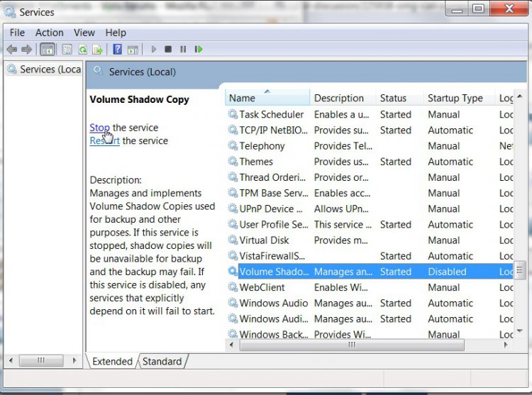Select the Themes service name
This screenshot has width=532, height=395.
click(256, 162)
